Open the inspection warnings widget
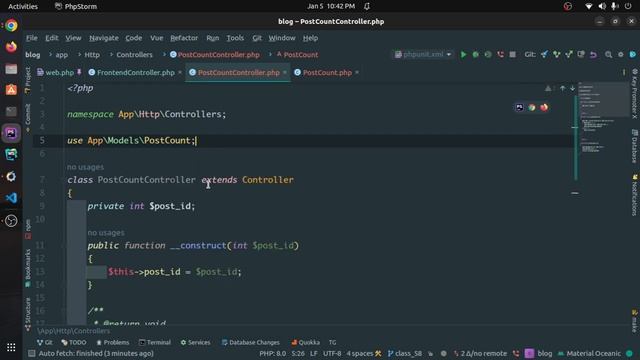This screenshot has width=640, height=360. click(549, 88)
